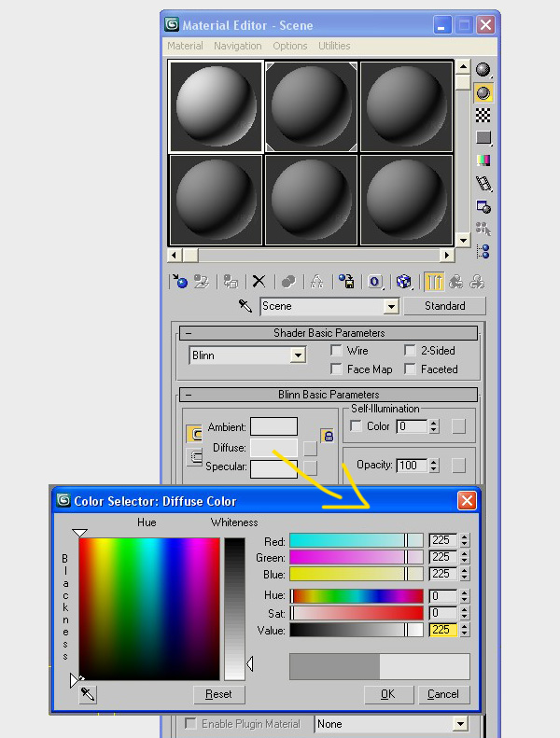Viewport: 560px width, 738px height.
Task: Enable the Wire checkbox
Action: [x=336, y=351]
